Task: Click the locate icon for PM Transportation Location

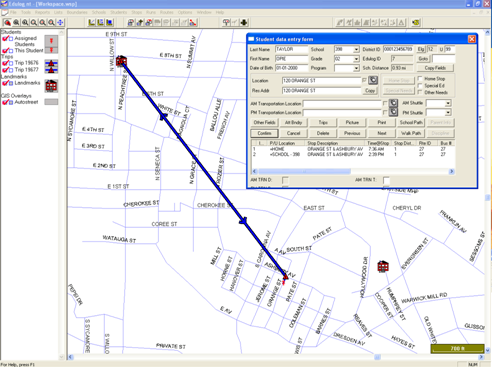Action: (x=393, y=112)
